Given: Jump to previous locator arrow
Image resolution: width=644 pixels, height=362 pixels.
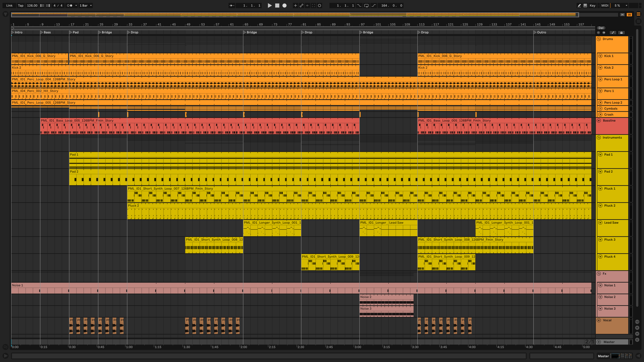Looking at the screenshot, I should pos(599,33).
